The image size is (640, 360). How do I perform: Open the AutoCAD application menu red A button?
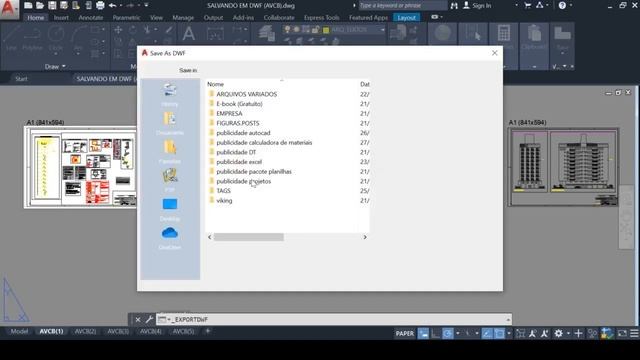(9, 9)
